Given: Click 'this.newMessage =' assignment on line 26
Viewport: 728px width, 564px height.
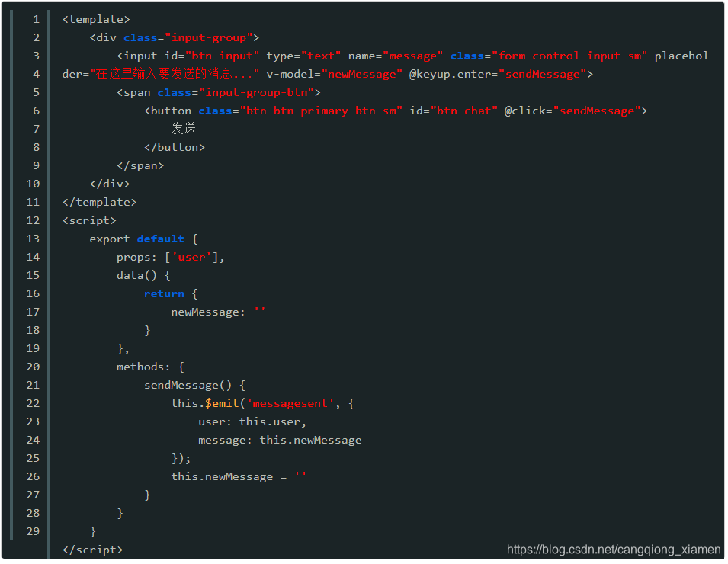Looking at the screenshot, I should point(229,476).
